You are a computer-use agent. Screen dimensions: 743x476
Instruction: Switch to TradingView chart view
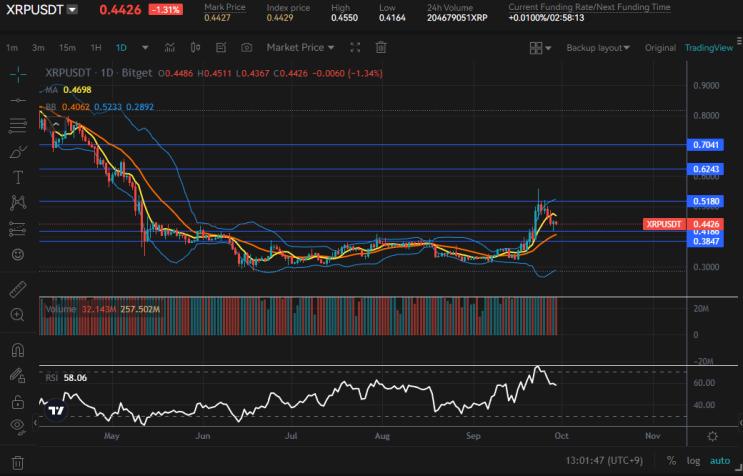[709, 48]
